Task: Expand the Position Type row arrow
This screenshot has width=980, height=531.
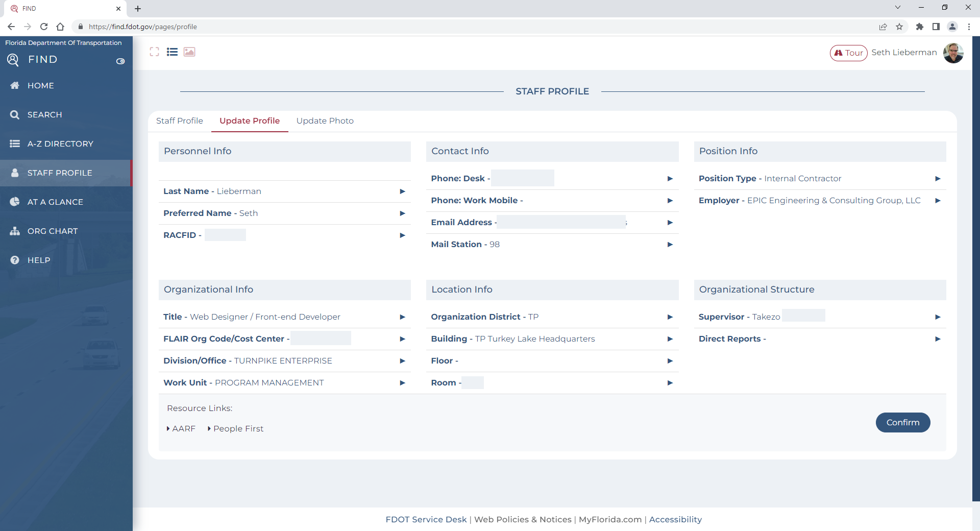Action: click(x=937, y=179)
